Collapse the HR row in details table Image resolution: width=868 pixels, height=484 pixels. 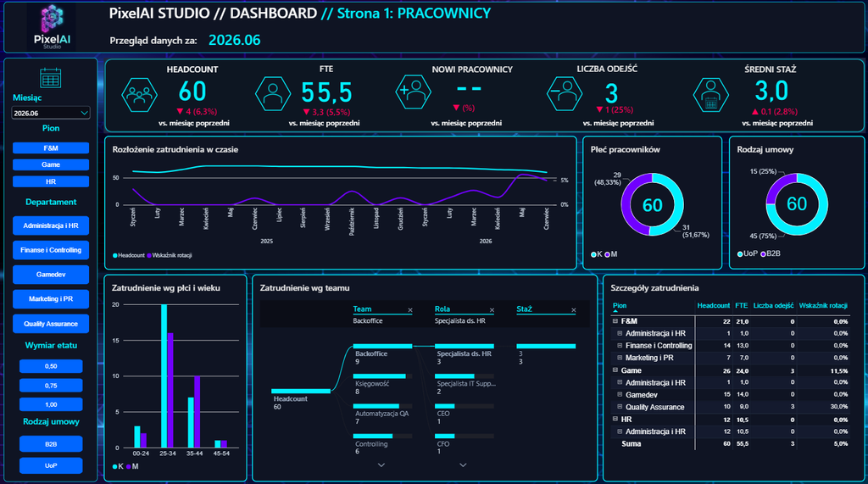(615, 419)
